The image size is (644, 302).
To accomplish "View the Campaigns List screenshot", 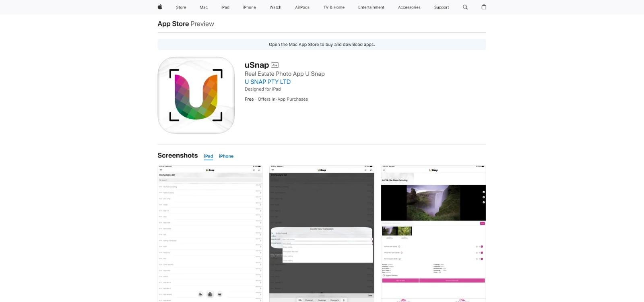I will 210,234.
